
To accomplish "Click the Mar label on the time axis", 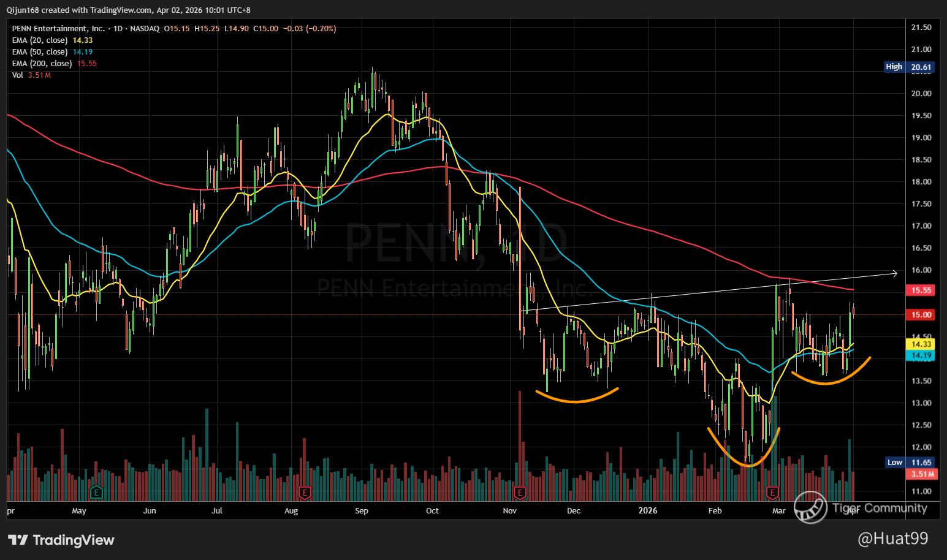I will 779,511.
